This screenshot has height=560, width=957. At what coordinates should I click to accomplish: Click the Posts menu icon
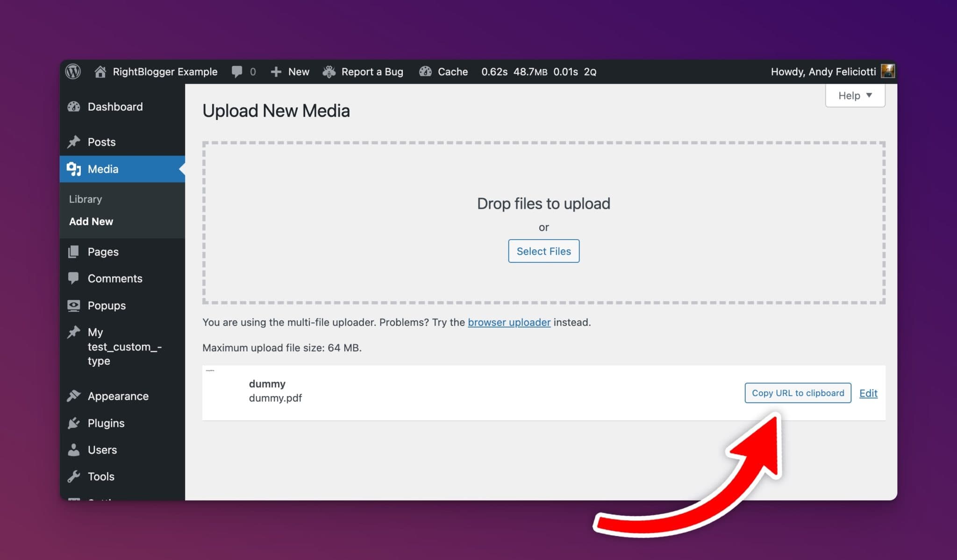(75, 142)
